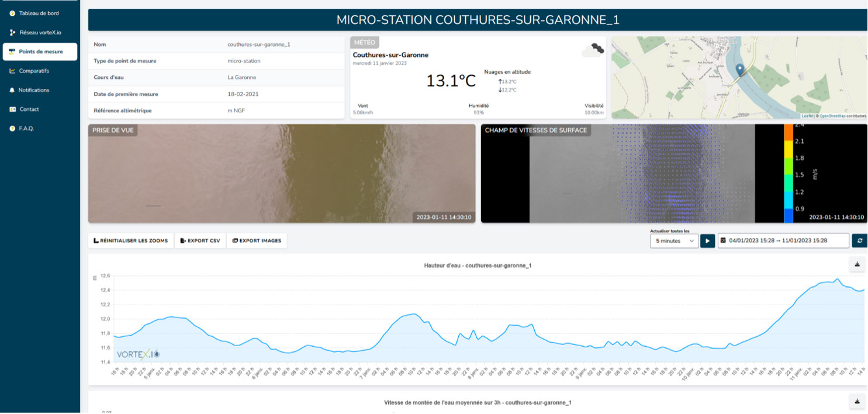Click the Prise de vue river image
Screen dimensions: 868x414
pos(282,173)
